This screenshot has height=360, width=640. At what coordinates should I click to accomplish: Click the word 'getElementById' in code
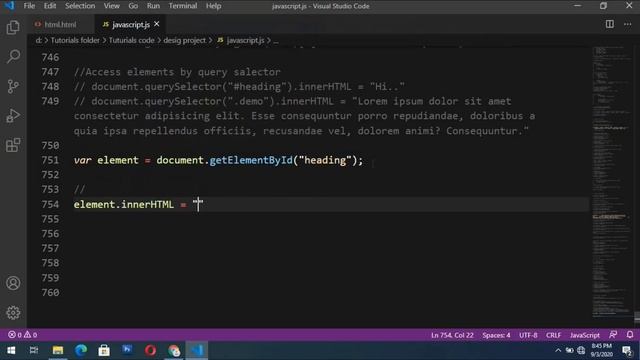pyautogui.click(x=251, y=160)
